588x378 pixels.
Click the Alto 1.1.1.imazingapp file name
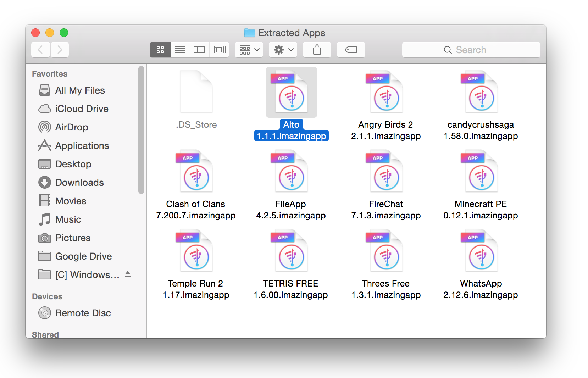click(x=292, y=130)
